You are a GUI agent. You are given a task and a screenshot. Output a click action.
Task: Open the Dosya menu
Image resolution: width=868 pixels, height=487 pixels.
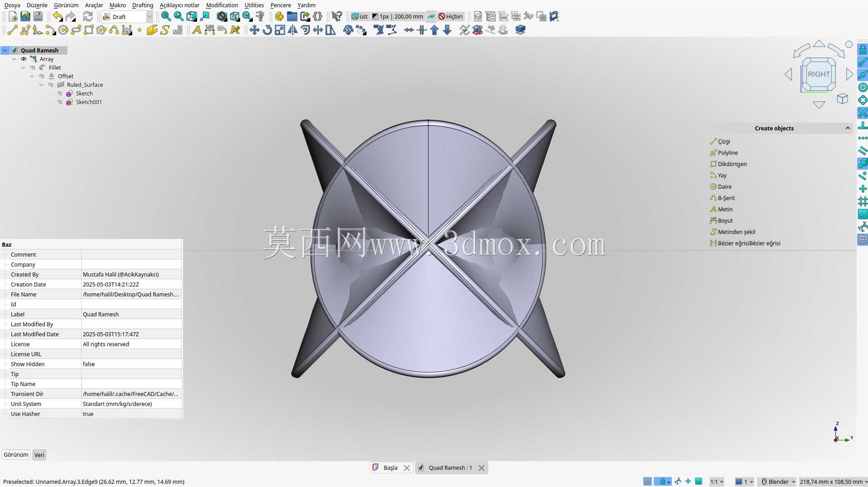12,5
